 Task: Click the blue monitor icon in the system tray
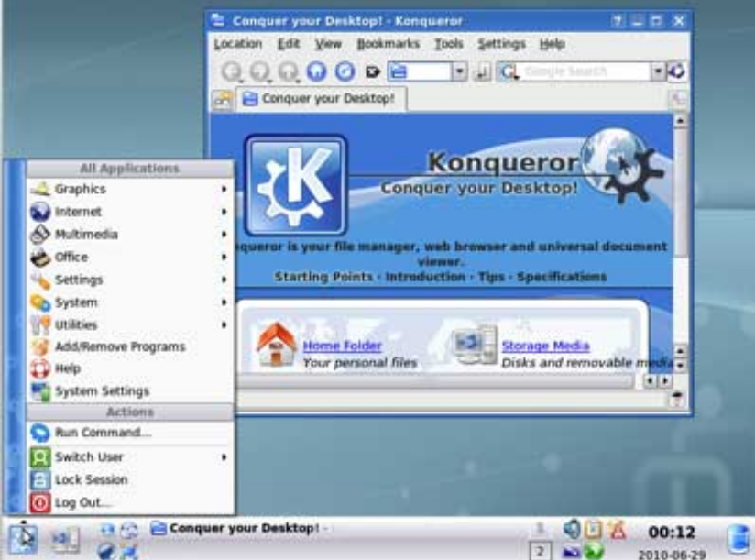[571, 550]
